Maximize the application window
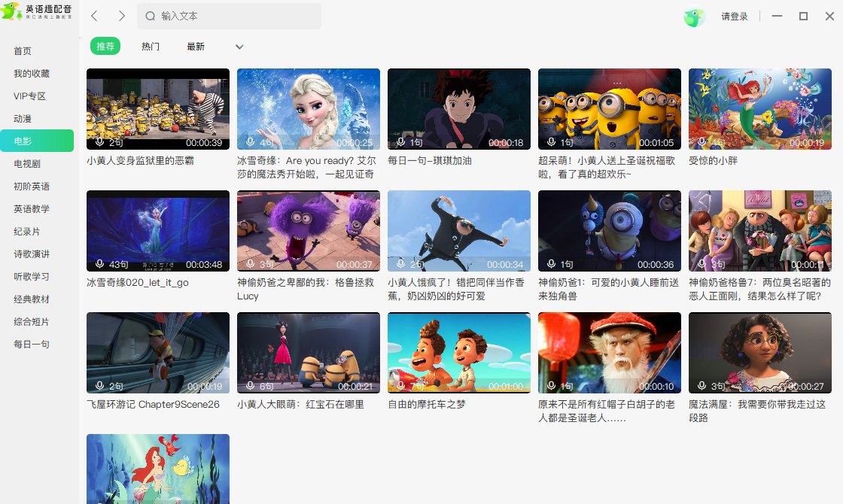843x504 pixels. [803, 16]
